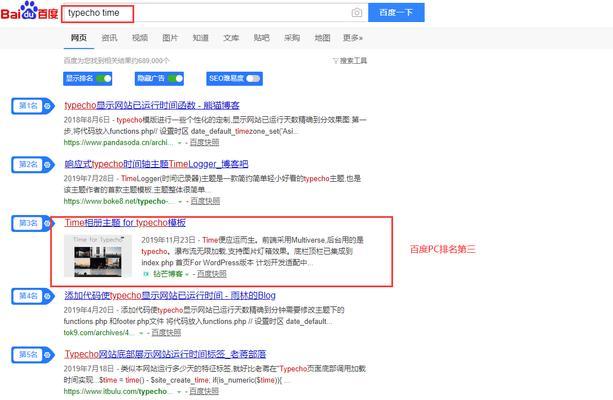The image size is (613, 400).
Task: Click the boke8.net URL link
Action: click(118, 201)
